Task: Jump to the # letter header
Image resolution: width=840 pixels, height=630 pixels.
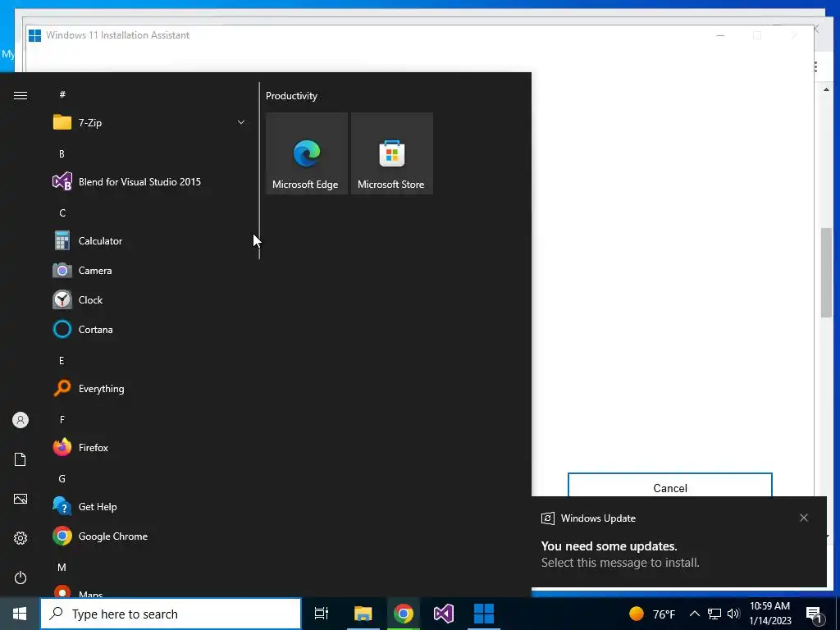Action: click(62, 94)
